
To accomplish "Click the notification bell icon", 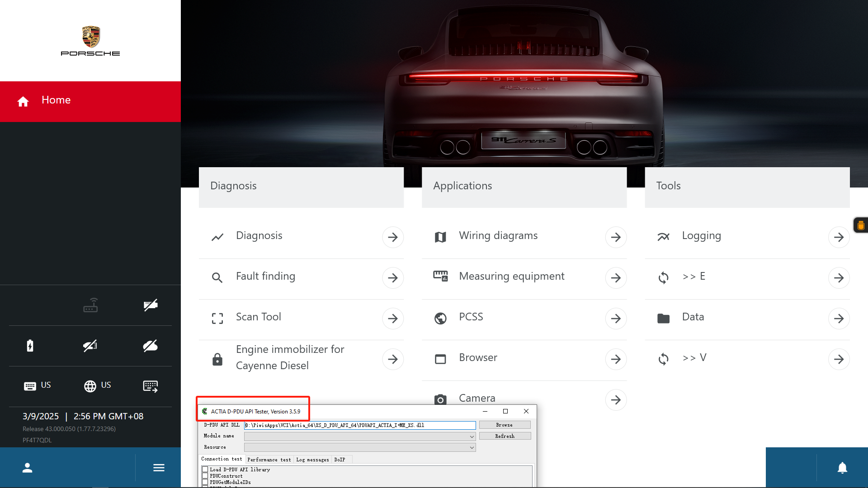I will (842, 468).
